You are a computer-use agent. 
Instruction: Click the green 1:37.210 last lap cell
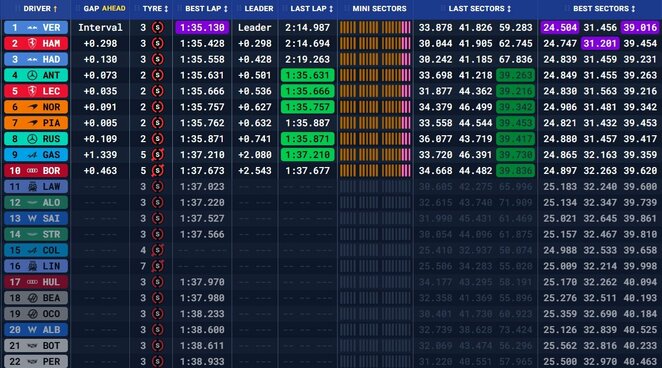[307, 155]
